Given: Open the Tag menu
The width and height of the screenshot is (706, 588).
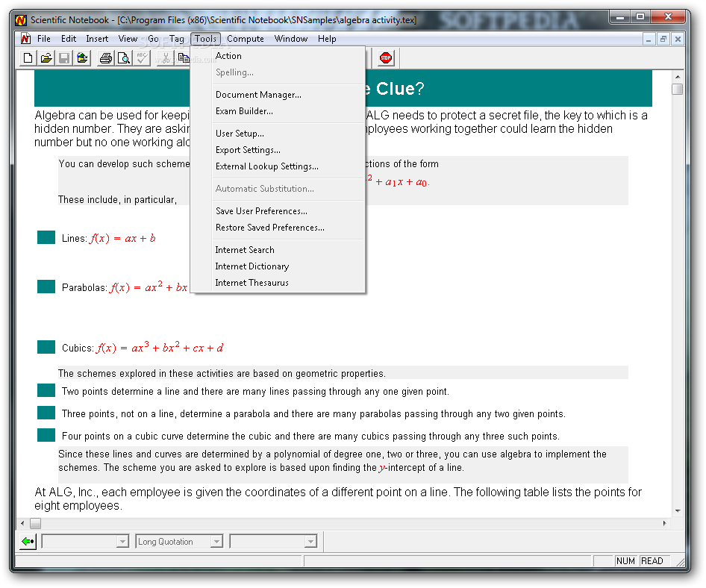Looking at the screenshot, I should (176, 39).
